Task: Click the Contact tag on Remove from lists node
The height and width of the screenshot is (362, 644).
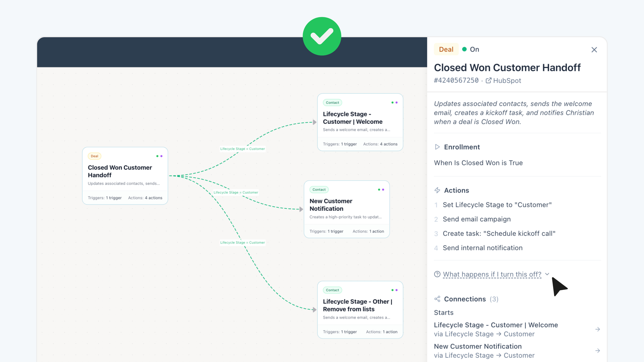Action: click(332, 290)
